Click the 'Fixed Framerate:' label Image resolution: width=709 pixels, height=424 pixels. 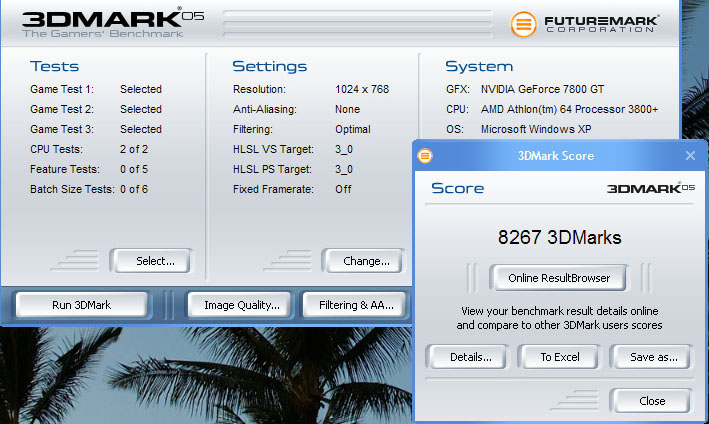pos(273,189)
